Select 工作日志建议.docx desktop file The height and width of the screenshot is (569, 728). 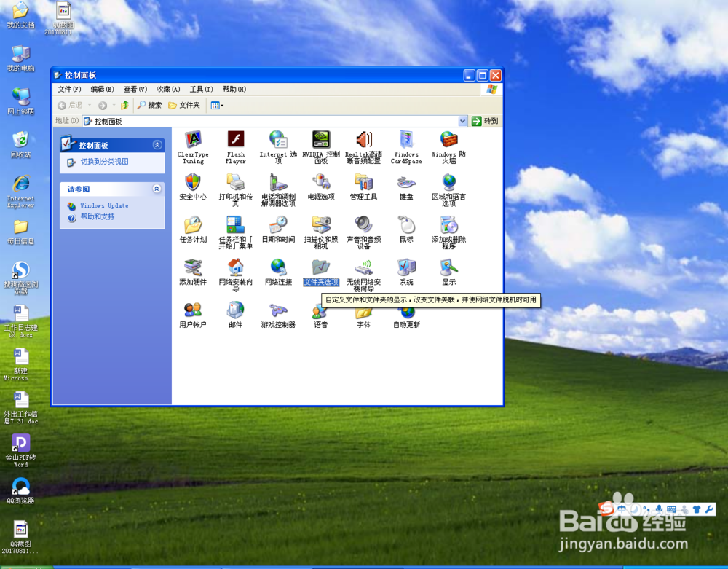click(x=20, y=321)
